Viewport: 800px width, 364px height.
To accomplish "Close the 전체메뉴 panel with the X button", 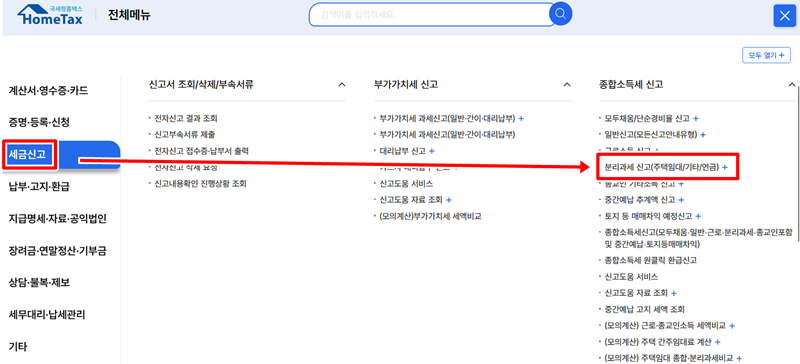I will pos(784,17).
